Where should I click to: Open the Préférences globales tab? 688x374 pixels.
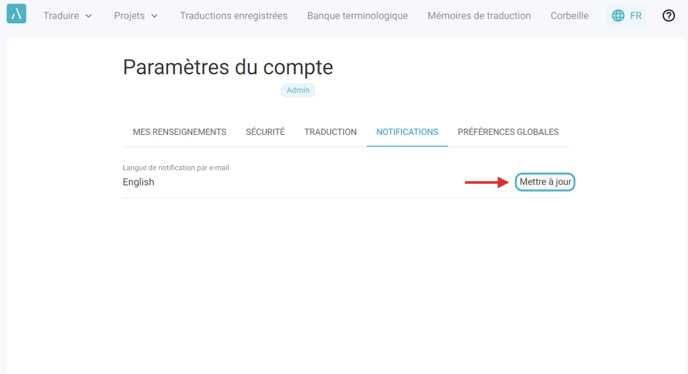pyautogui.click(x=508, y=132)
